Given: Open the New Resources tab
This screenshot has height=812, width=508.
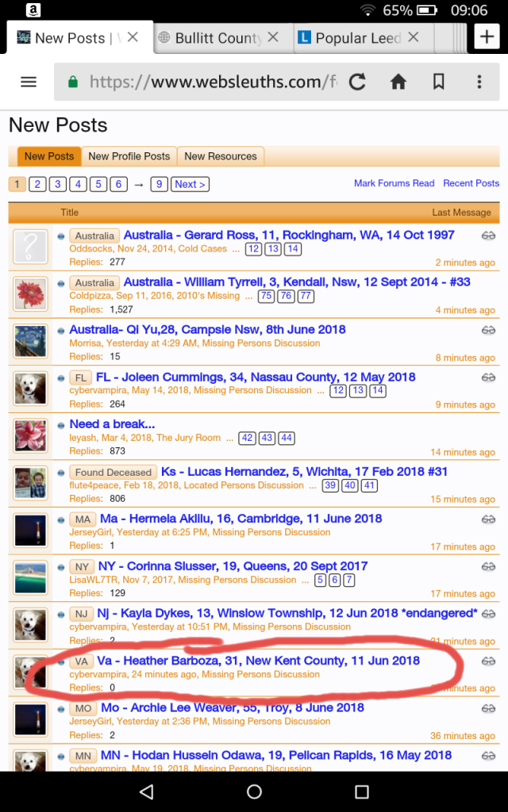Looking at the screenshot, I should tap(220, 156).
